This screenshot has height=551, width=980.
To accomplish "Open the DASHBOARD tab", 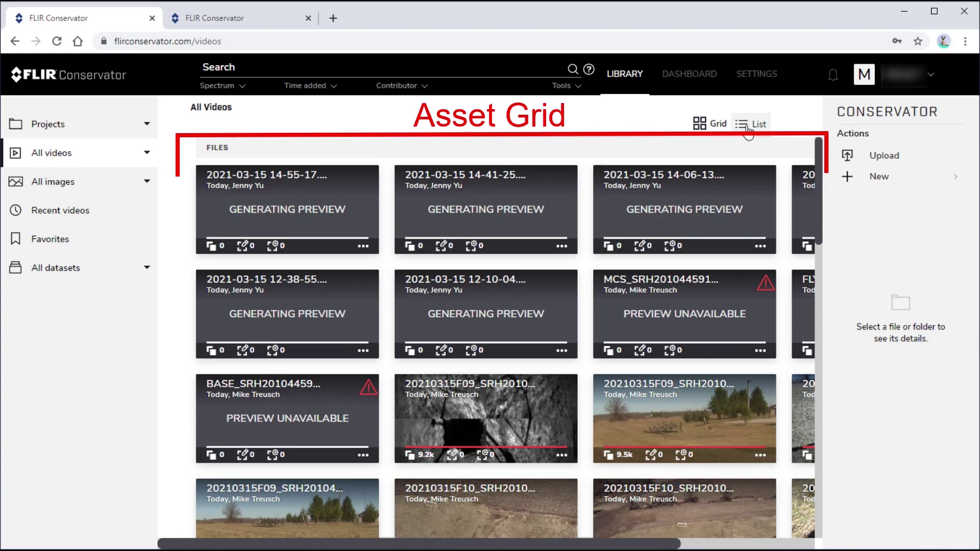I will click(x=689, y=74).
